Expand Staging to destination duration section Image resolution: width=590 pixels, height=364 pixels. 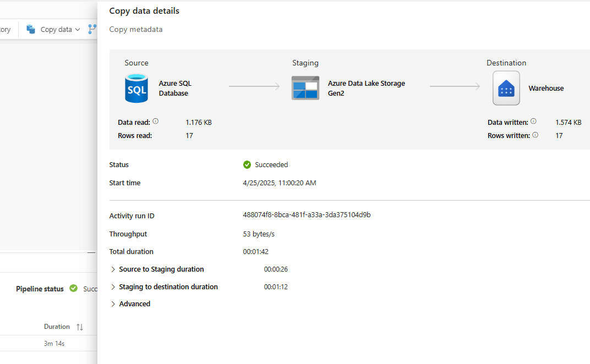coord(113,287)
